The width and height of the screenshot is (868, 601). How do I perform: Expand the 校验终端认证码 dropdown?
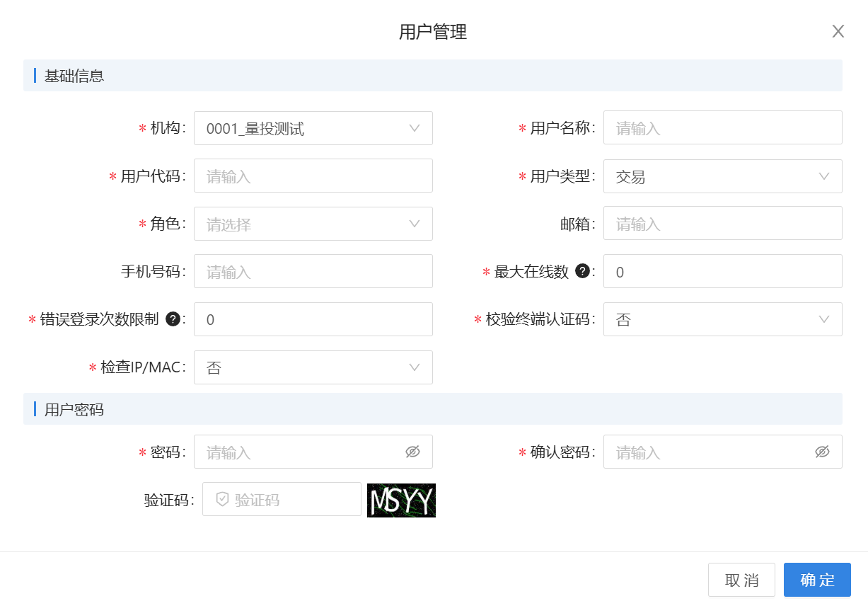(723, 319)
